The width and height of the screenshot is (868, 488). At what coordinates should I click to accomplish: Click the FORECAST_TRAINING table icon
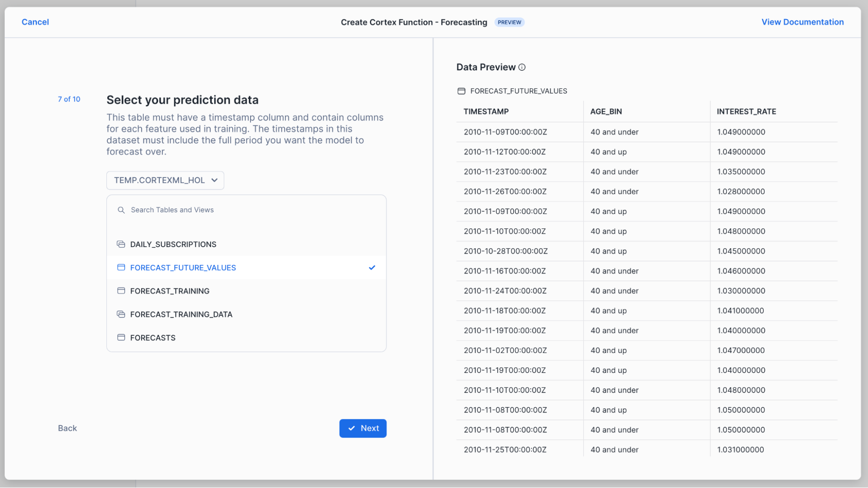121,291
